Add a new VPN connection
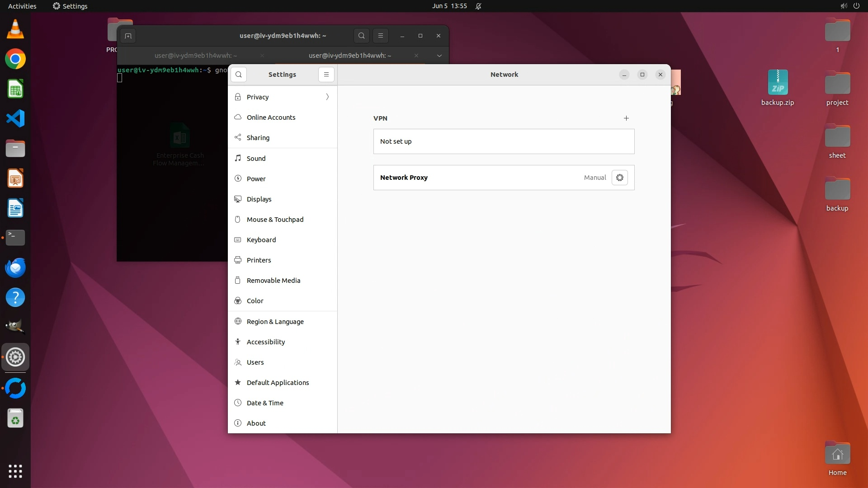Image resolution: width=868 pixels, height=488 pixels. tap(626, 118)
